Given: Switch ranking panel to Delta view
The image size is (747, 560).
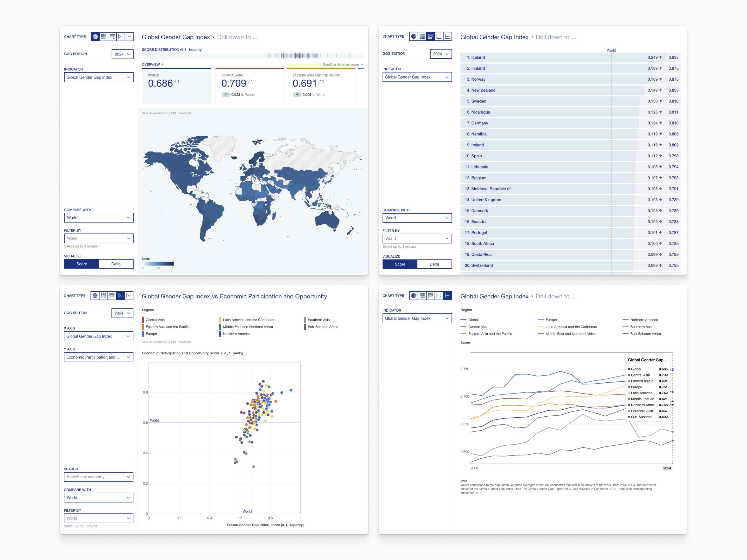Looking at the screenshot, I should point(435,264).
